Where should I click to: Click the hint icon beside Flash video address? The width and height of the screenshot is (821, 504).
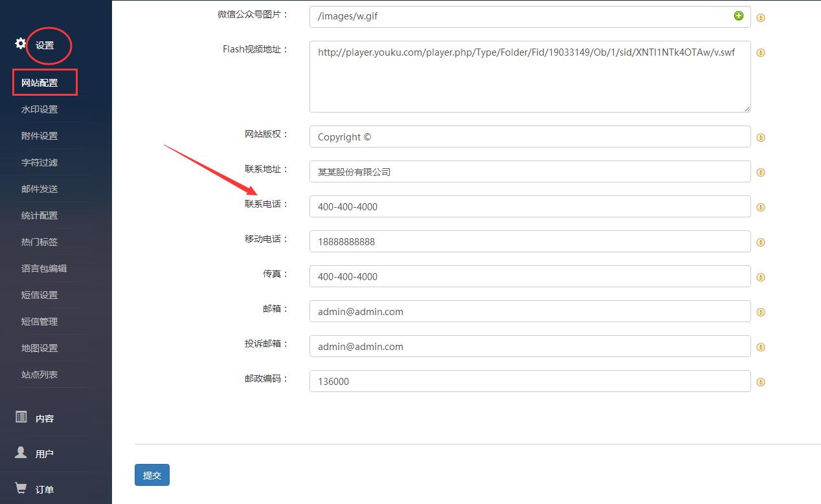click(x=761, y=53)
